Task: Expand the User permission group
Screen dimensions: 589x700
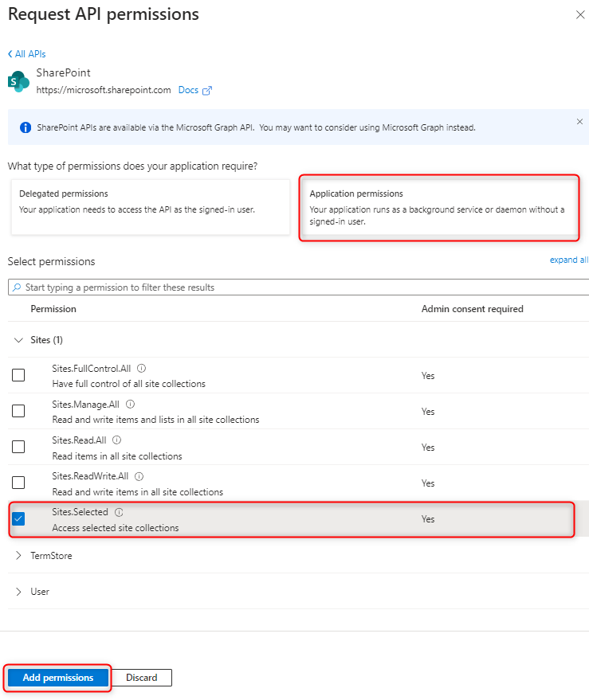Action: (18, 592)
